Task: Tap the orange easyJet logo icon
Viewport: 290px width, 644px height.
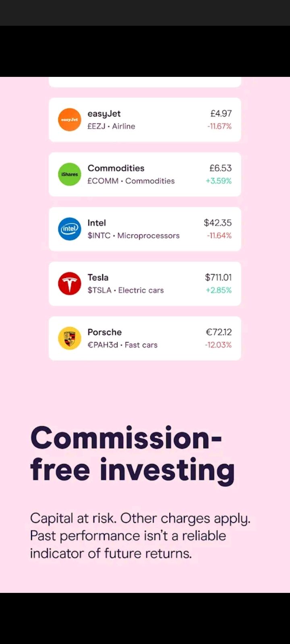Action: click(70, 120)
